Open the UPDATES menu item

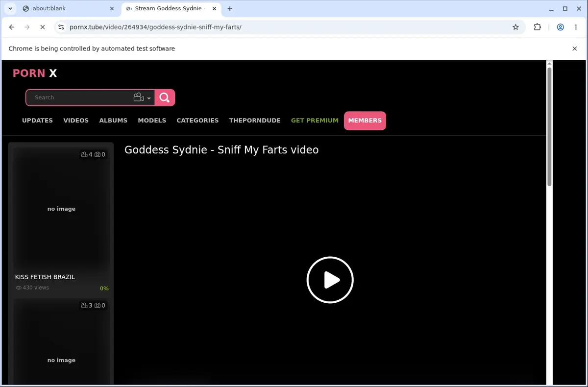click(37, 121)
